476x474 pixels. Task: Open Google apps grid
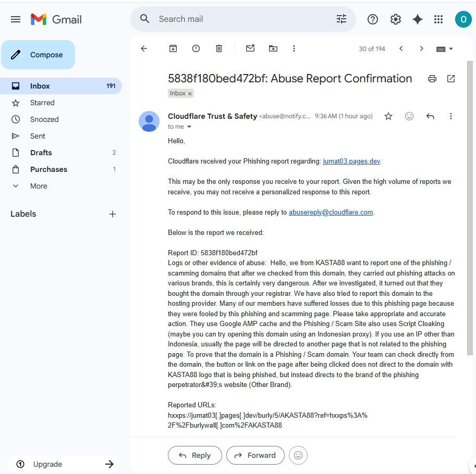(x=438, y=19)
